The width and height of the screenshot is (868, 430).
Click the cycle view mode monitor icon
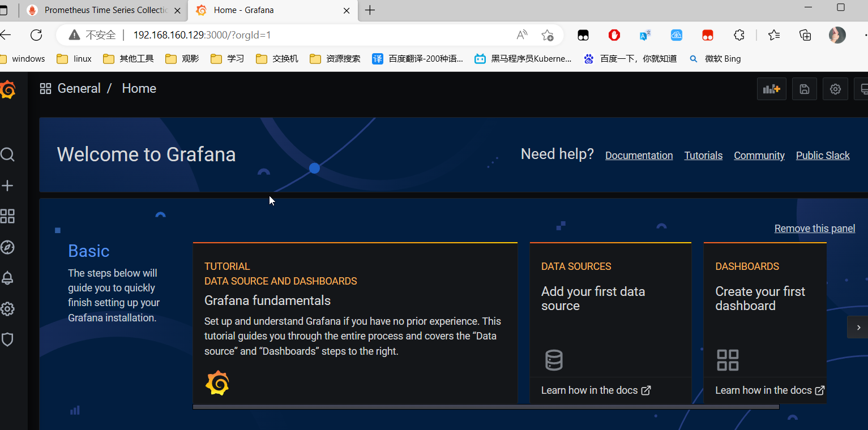[x=863, y=89]
